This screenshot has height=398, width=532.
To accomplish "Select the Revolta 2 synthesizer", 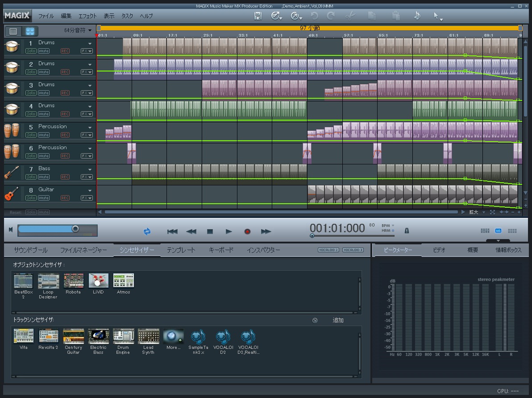I will click(48, 339).
